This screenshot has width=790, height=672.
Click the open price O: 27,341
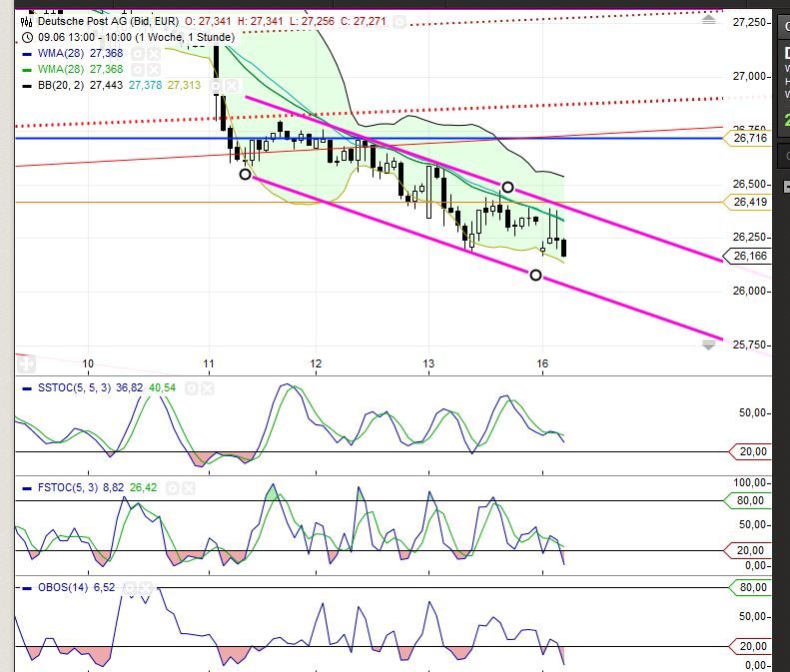click(x=208, y=21)
